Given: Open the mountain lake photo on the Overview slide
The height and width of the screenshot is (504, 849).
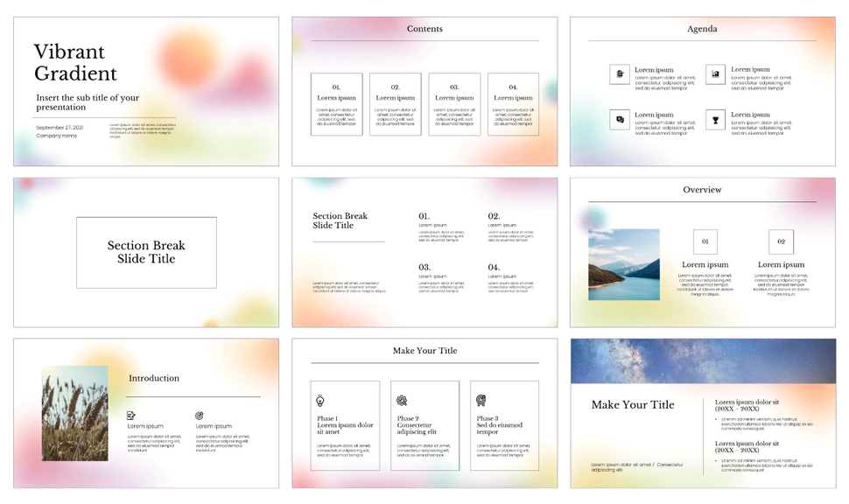Looking at the screenshot, I should (x=624, y=262).
